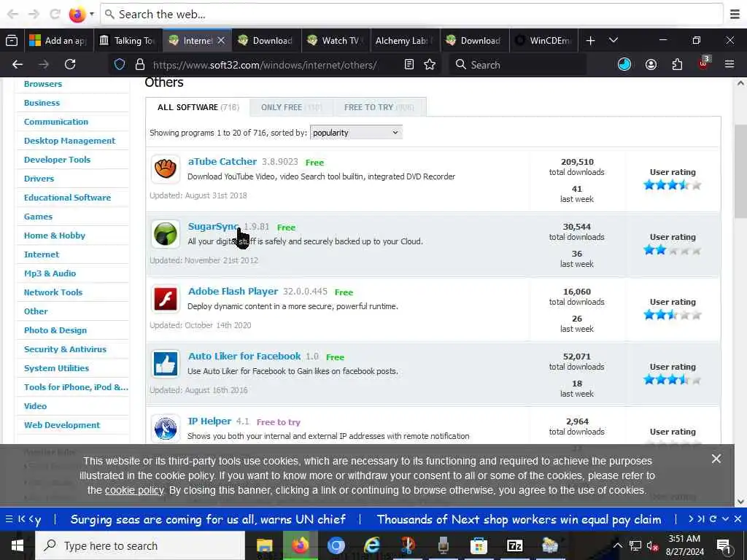Open the cookie policy link

click(134, 490)
